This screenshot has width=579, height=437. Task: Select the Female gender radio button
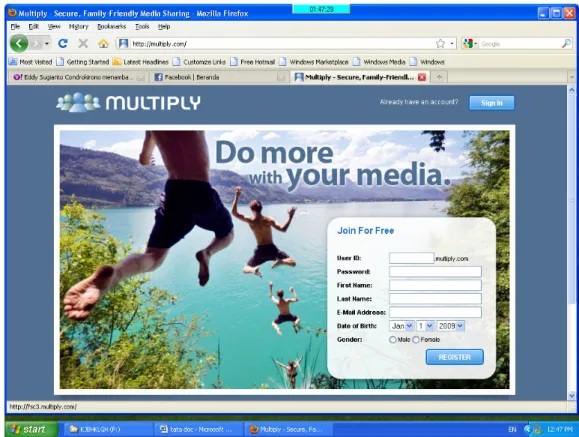click(x=416, y=339)
